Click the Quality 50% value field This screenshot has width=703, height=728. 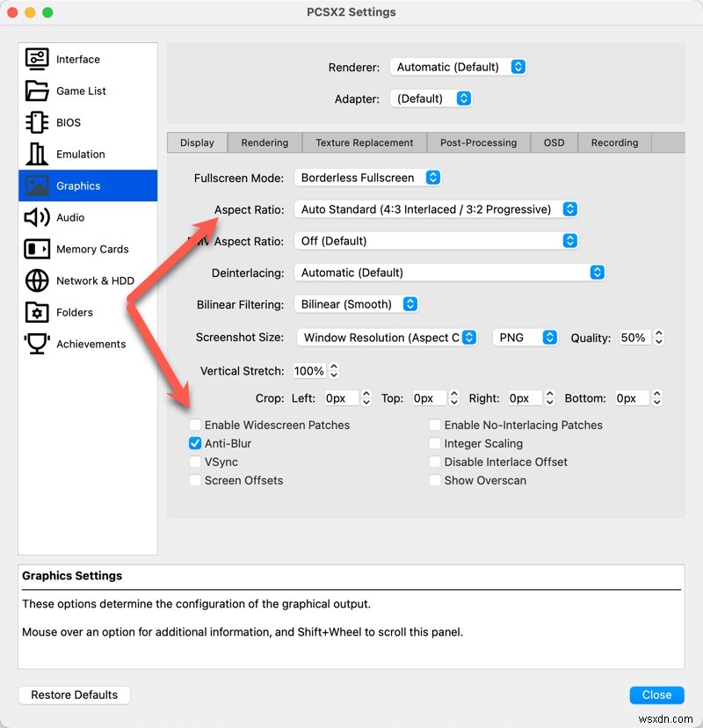[x=635, y=338]
